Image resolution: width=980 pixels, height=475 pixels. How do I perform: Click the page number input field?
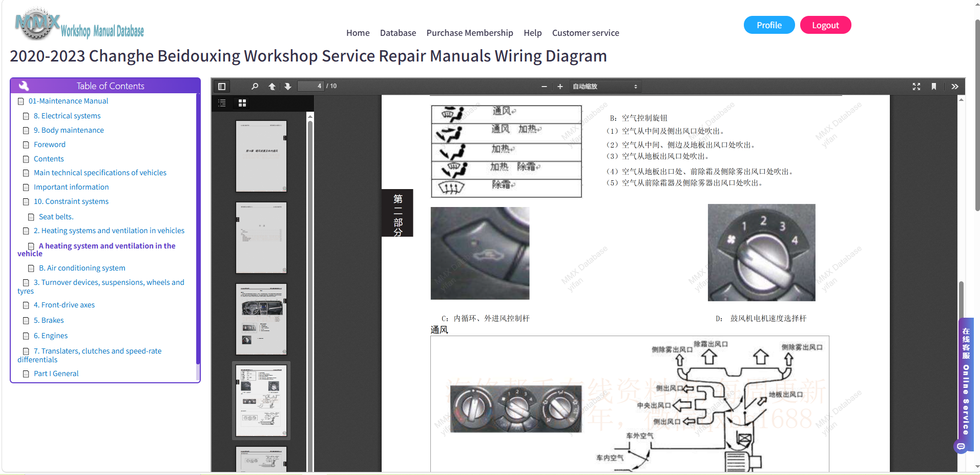[311, 86]
